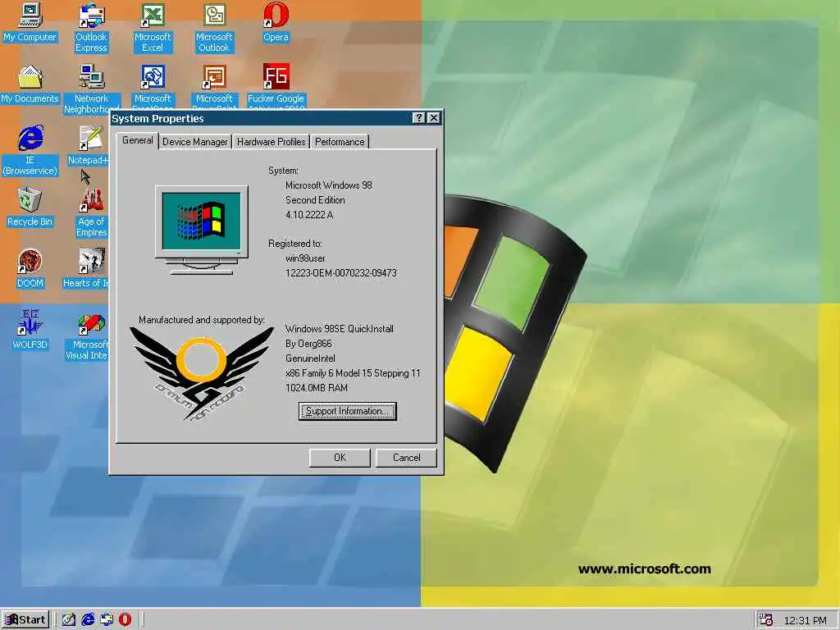Open the Performance tab

340,141
